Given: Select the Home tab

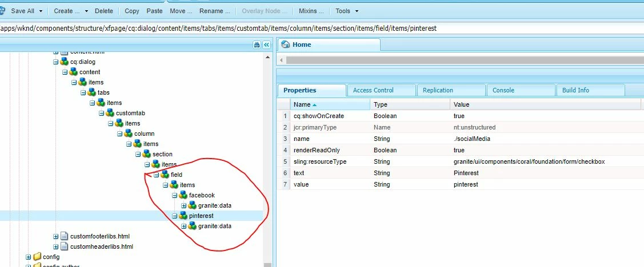Looking at the screenshot, I should [329, 44].
